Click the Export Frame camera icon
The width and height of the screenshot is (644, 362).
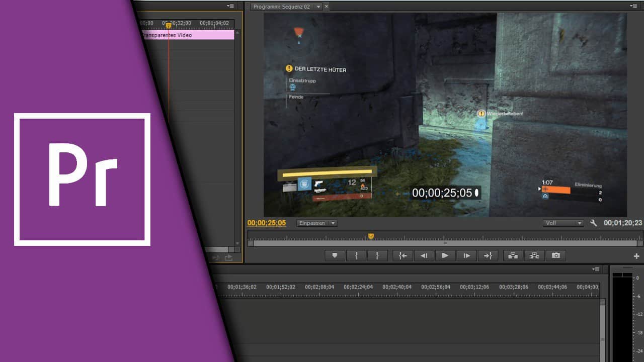coord(555,255)
